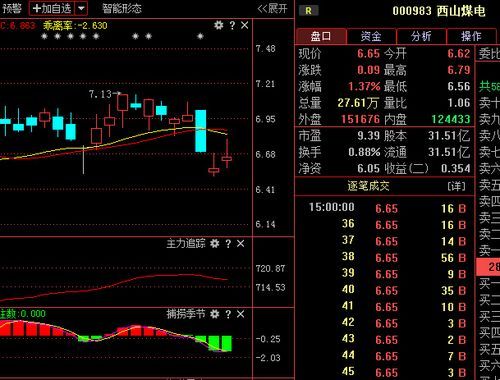The width and height of the screenshot is (500, 380).
Task: Open help question mark next to 捕捞季节
Action: coord(228,314)
